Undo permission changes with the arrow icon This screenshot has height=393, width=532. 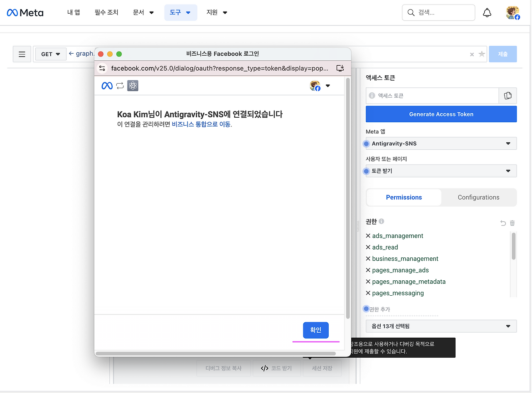[503, 223]
